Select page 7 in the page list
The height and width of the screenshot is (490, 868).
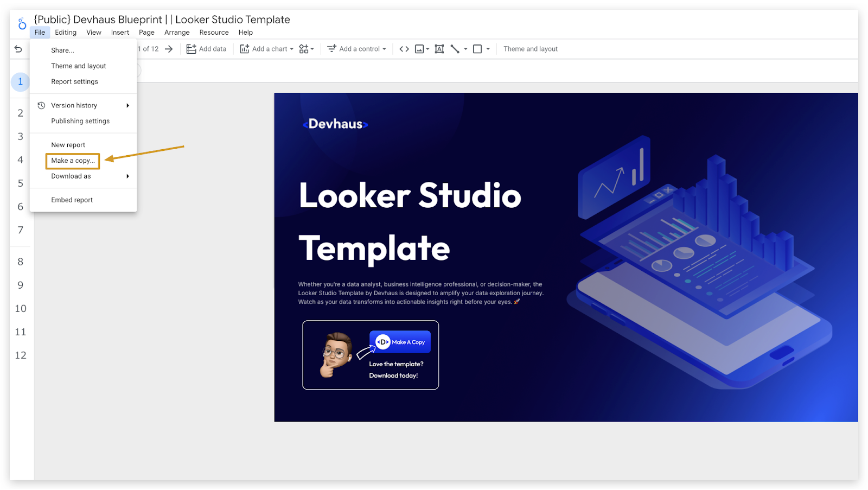coord(21,230)
